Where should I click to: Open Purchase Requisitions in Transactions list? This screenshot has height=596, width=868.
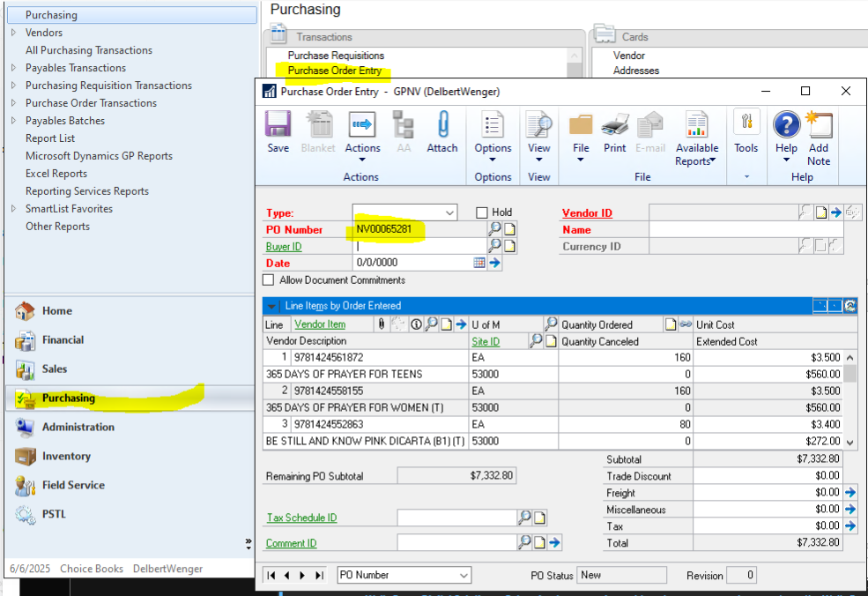[336, 56]
